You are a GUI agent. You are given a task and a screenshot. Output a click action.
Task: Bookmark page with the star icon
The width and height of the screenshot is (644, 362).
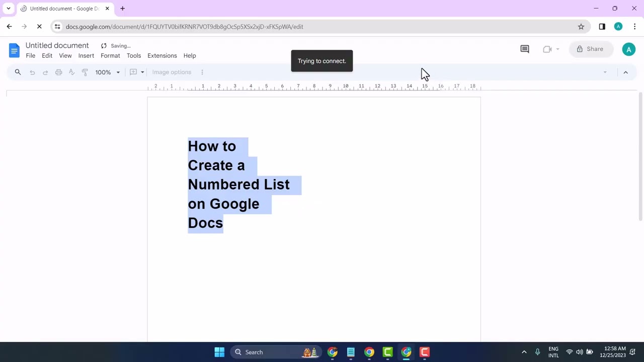(x=581, y=27)
